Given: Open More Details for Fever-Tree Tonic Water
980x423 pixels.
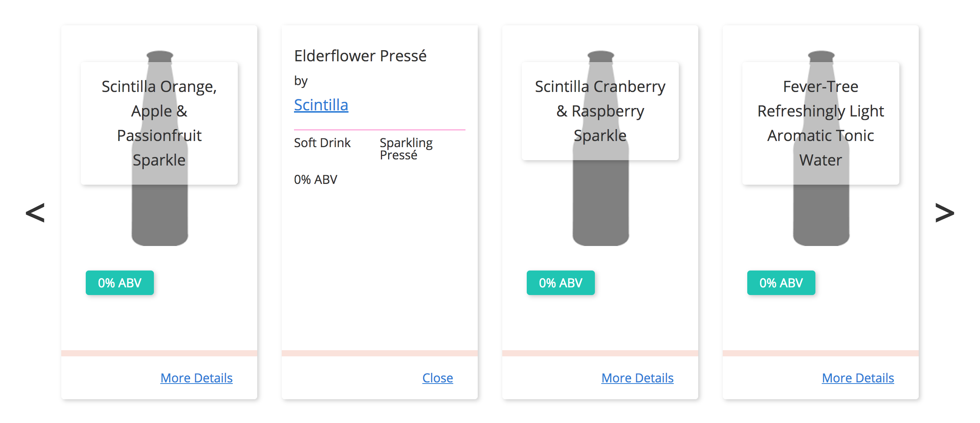Looking at the screenshot, I should [858, 378].
